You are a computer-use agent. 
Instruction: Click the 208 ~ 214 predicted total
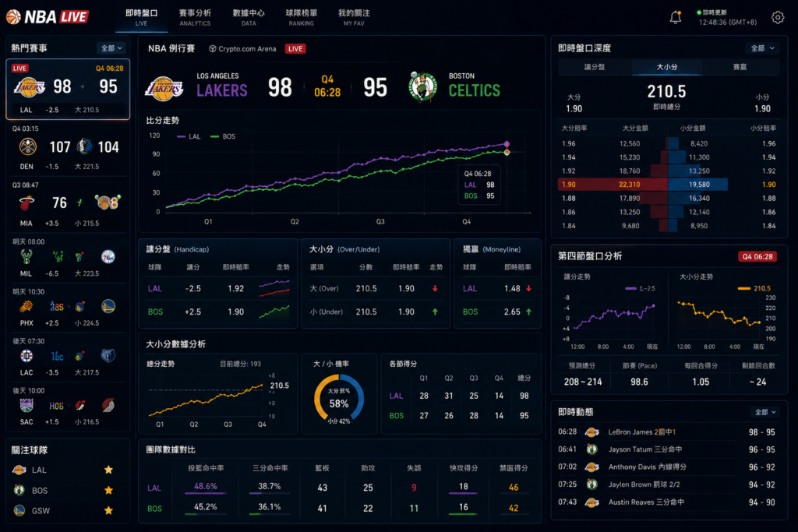pos(583,382)
